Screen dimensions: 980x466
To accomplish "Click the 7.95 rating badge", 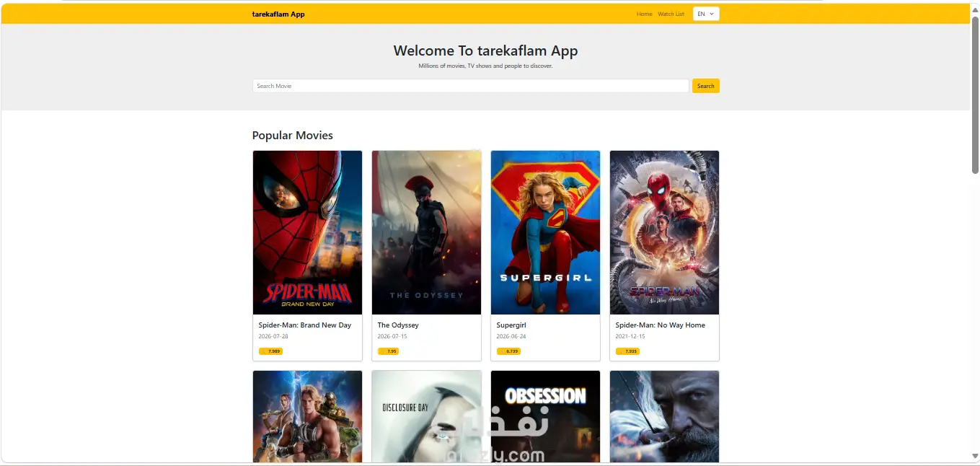I will tap(388, 351).
